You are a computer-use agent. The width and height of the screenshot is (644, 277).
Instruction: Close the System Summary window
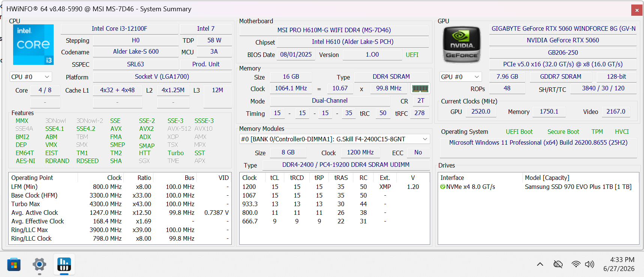pyautogui.click(x=637, y=10)
